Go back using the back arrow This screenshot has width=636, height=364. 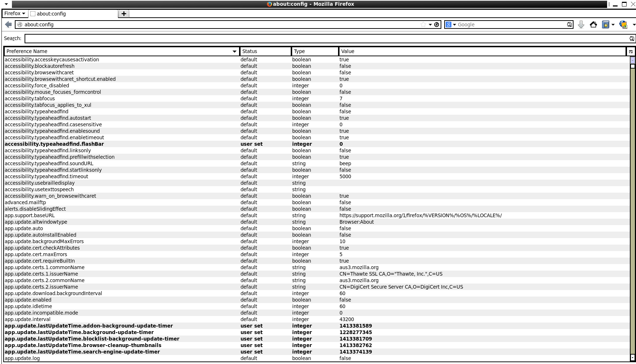pos(8,25)
